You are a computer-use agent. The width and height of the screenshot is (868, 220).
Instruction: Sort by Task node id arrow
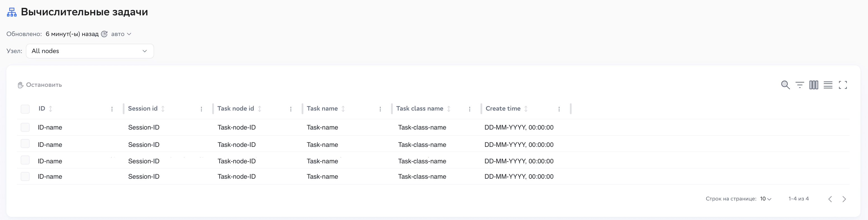(x=259, y=109)
